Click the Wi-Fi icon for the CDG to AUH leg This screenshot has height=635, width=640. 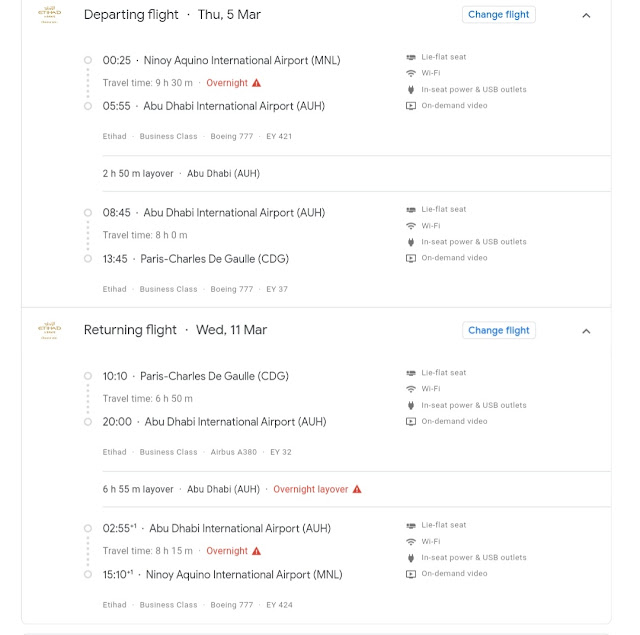(x=411, y=389)
